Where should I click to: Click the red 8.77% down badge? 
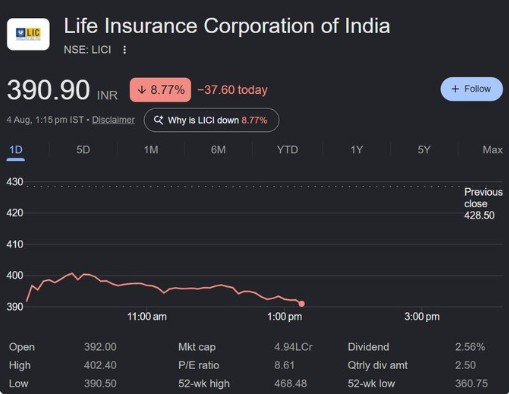(160, 90)
